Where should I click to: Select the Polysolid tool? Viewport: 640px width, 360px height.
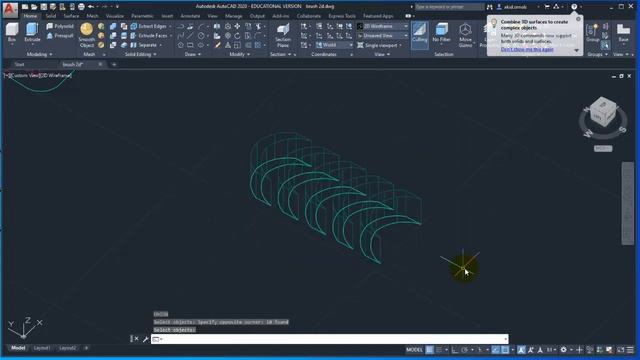60,26
